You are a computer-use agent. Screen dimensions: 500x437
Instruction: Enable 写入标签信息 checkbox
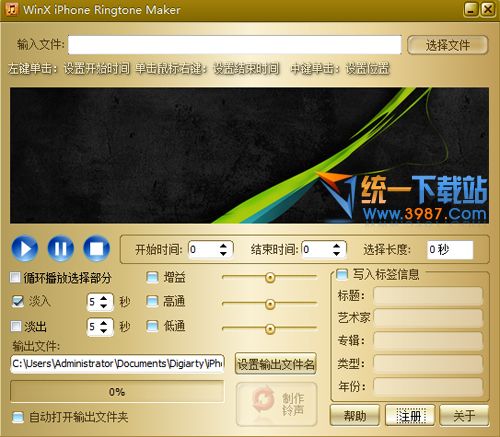click(x=342, y=274)
